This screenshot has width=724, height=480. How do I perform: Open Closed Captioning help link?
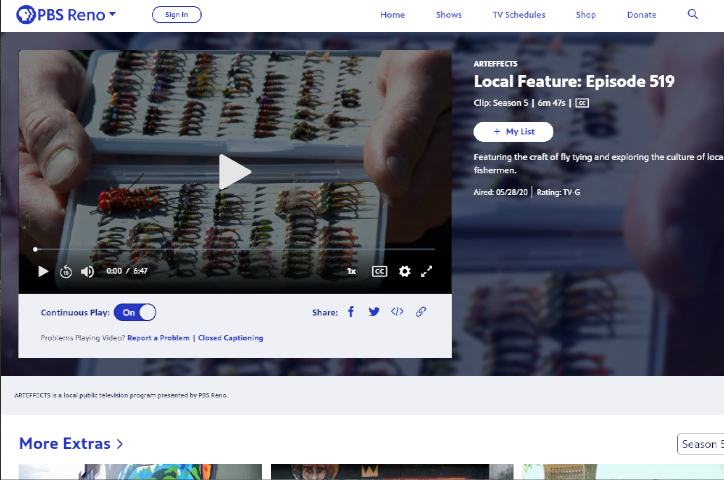pyautogui.click(x=230, y=338)
